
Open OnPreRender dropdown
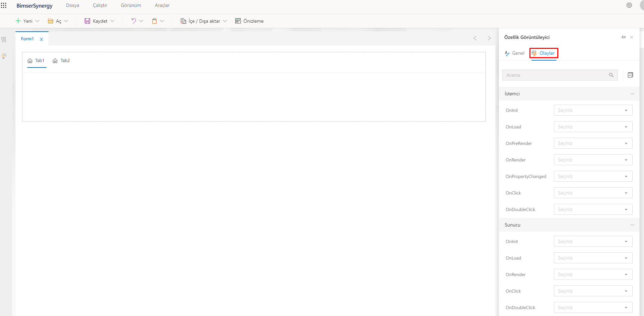click(593, 143)
